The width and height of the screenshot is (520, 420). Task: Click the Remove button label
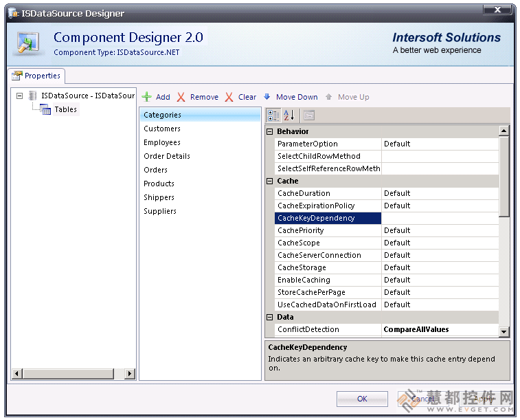(x=204, y=97)
